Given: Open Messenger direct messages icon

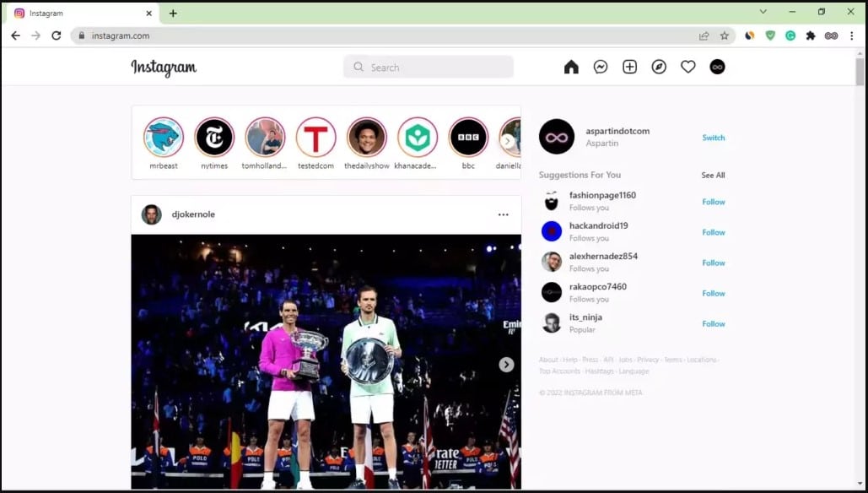Looking at the screenshot, I should (x=601, y=68).
